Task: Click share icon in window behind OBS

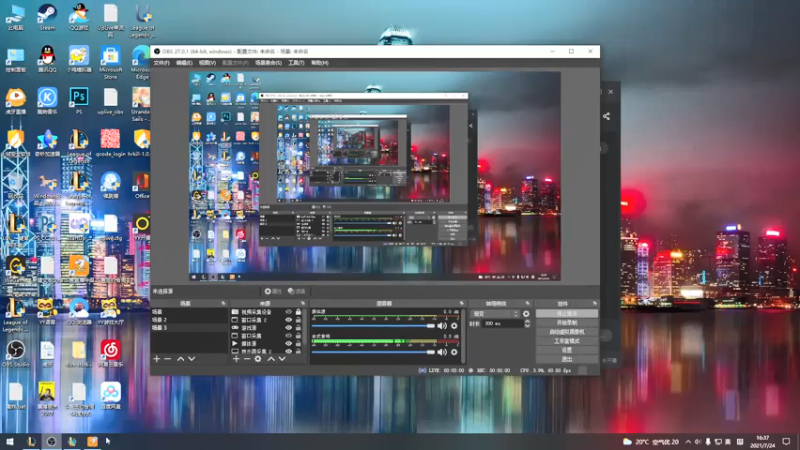Action: (x=606, y=116)
